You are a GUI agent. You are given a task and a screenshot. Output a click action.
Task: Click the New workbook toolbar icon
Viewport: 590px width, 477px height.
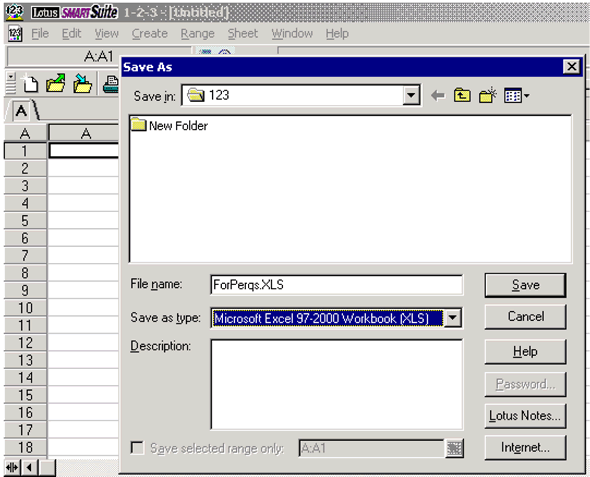(x=30, y=83)
